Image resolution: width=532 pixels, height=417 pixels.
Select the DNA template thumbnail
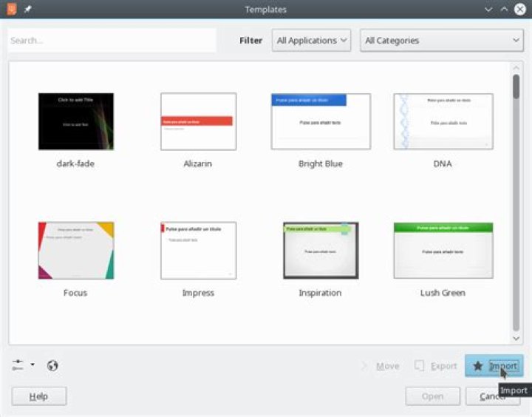[443, 121]
